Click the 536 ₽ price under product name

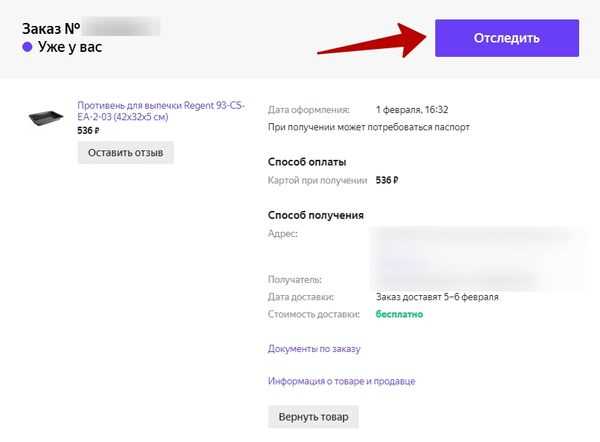88,130
